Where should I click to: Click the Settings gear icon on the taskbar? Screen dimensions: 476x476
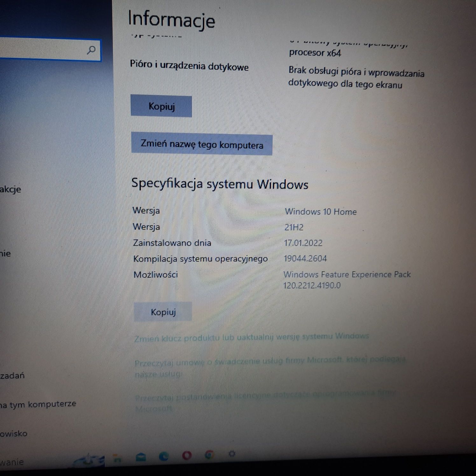pos(232,454)
